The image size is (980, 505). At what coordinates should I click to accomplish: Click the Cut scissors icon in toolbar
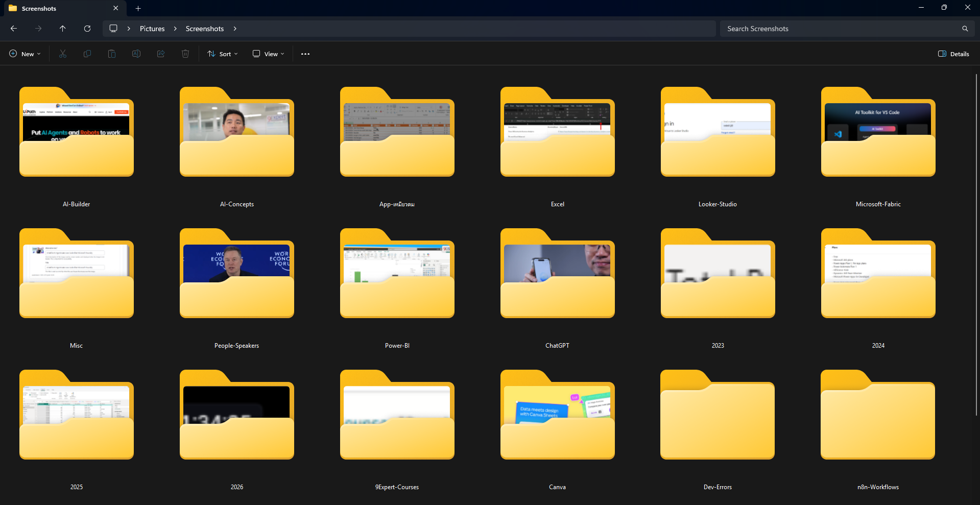click(x=63, y=54)
